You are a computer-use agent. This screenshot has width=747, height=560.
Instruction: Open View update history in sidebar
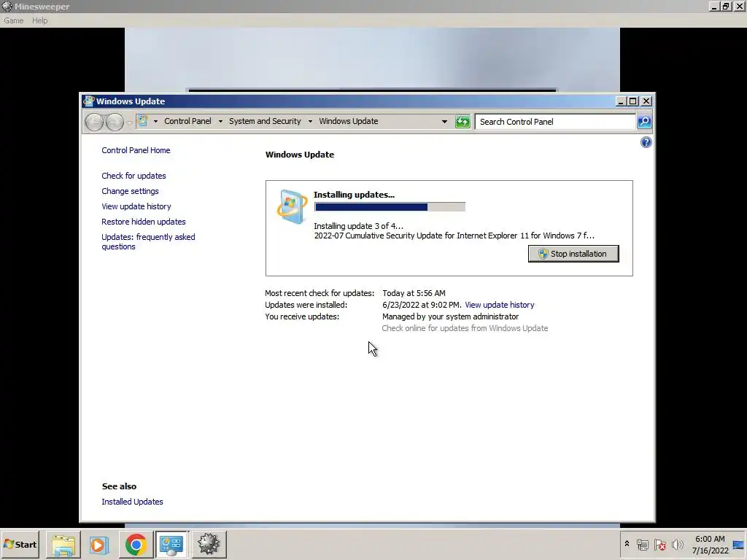tap(136, 206)
